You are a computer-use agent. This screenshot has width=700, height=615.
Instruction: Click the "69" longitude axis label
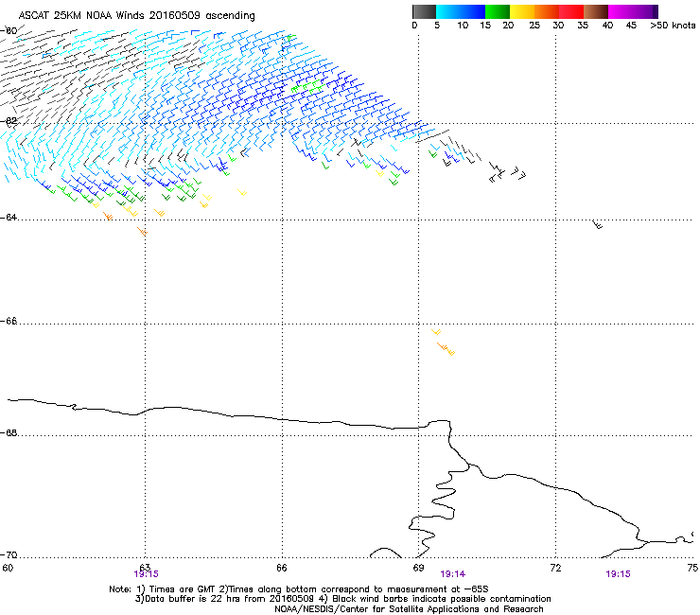point(418,568)
